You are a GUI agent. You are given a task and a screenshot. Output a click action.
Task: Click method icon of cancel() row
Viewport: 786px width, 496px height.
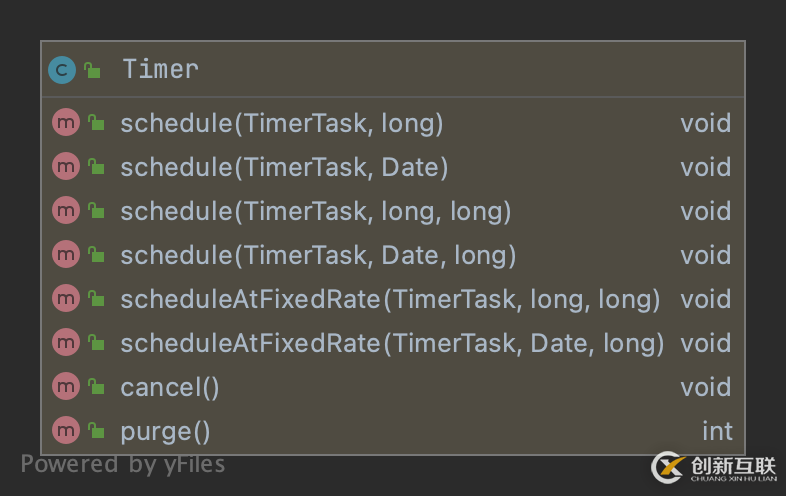click(66, 386)
